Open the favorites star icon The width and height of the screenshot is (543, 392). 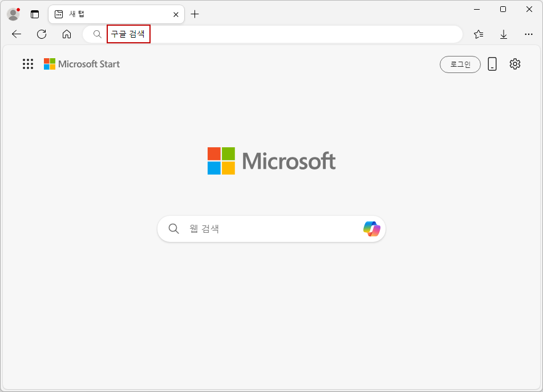click(x=479, y=34)
